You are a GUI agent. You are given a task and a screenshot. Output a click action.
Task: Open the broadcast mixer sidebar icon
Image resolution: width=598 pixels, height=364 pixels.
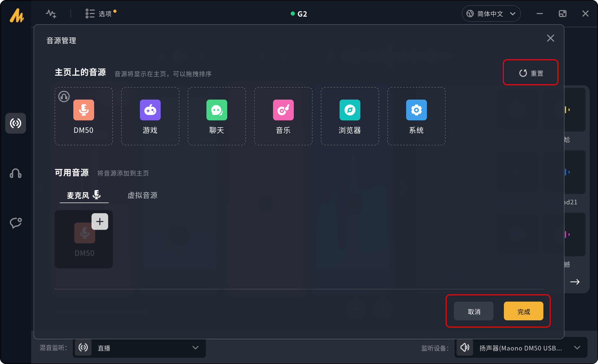coord(16,123)
